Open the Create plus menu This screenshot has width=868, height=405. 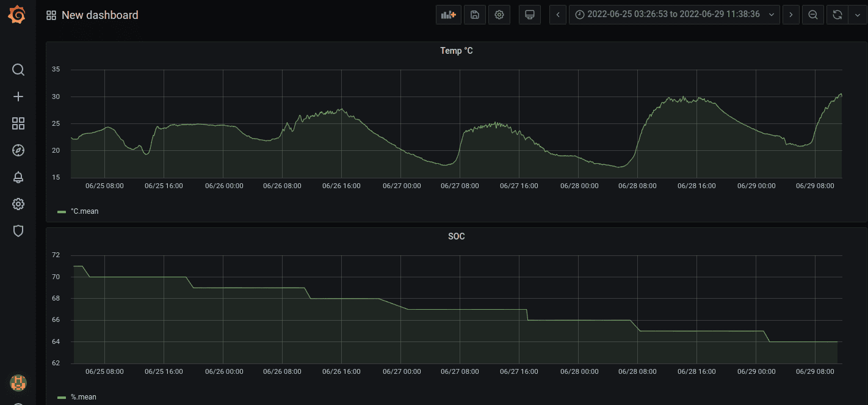(x=18, y=97)
